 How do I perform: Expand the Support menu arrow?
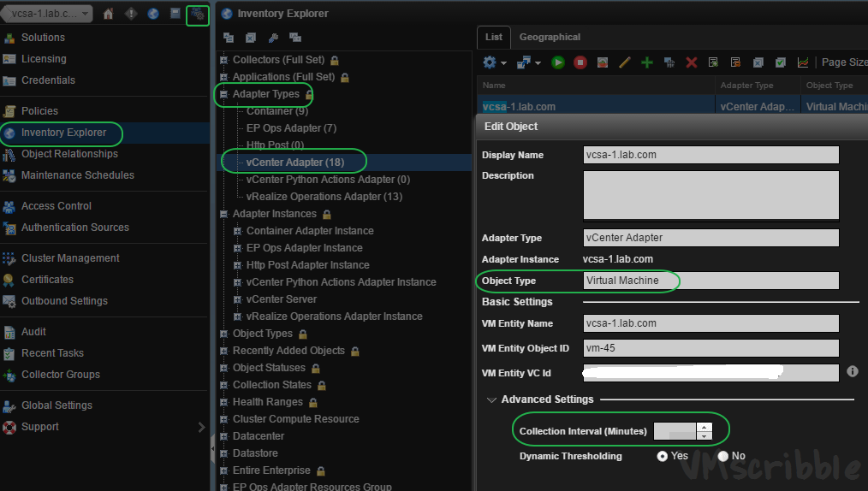(201, 427)
